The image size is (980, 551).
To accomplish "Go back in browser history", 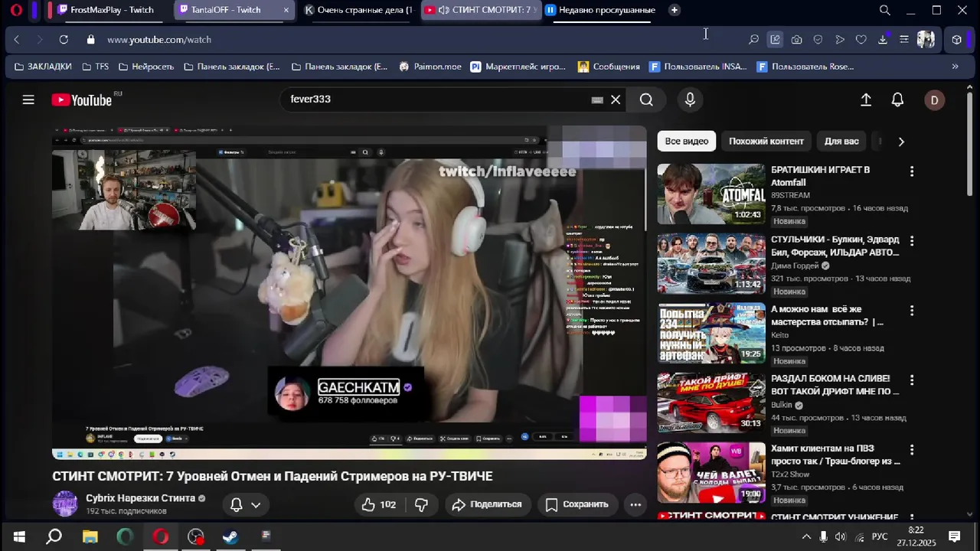I will coord(17,39).
